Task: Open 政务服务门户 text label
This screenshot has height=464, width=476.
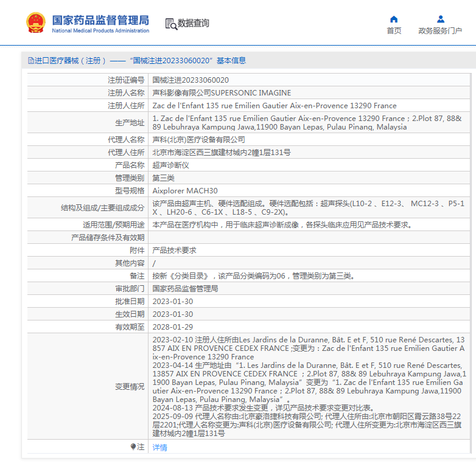Action: coord(440,31)
